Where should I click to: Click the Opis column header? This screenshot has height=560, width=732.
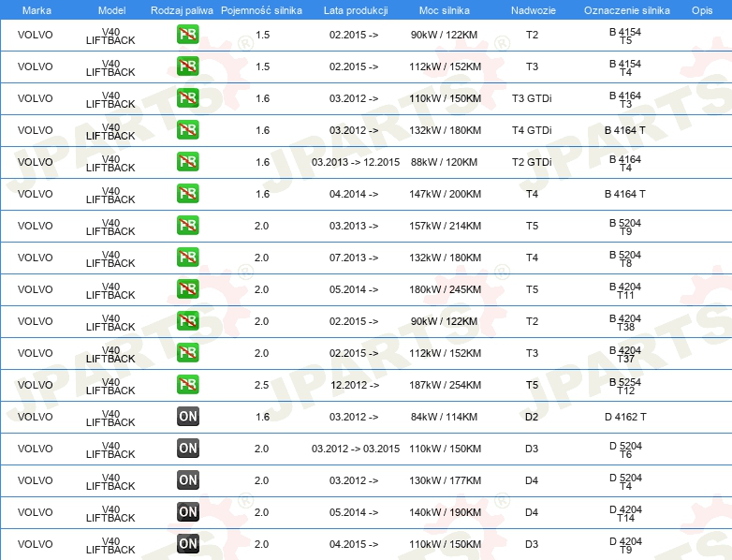[702, 10]
